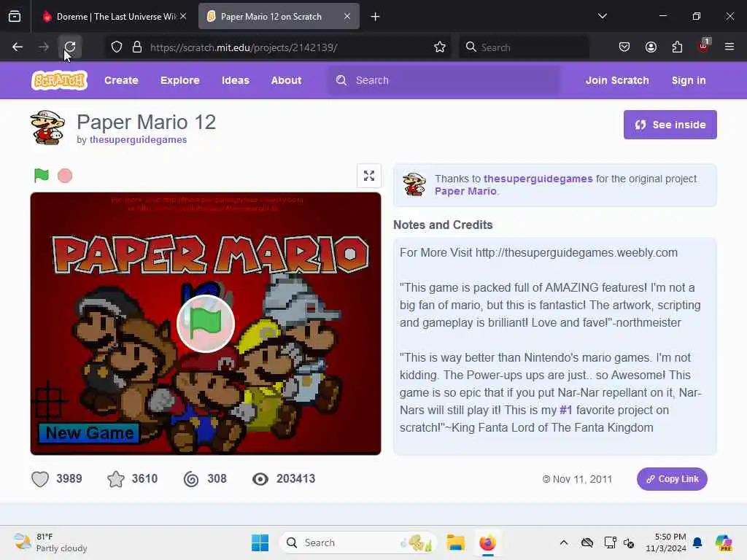Bookmark this page with the star icon
Viewport: 747px width, 560px height.
click(440, 47)
